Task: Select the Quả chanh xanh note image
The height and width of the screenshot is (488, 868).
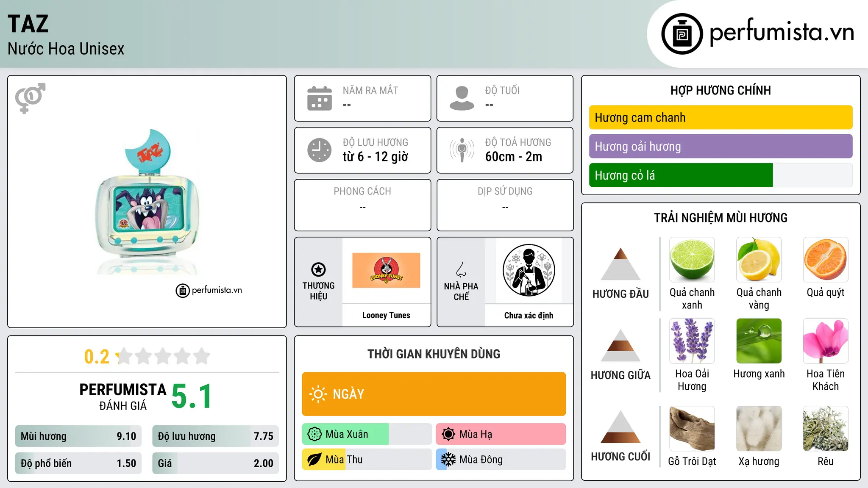Action: tap(692, 260)
